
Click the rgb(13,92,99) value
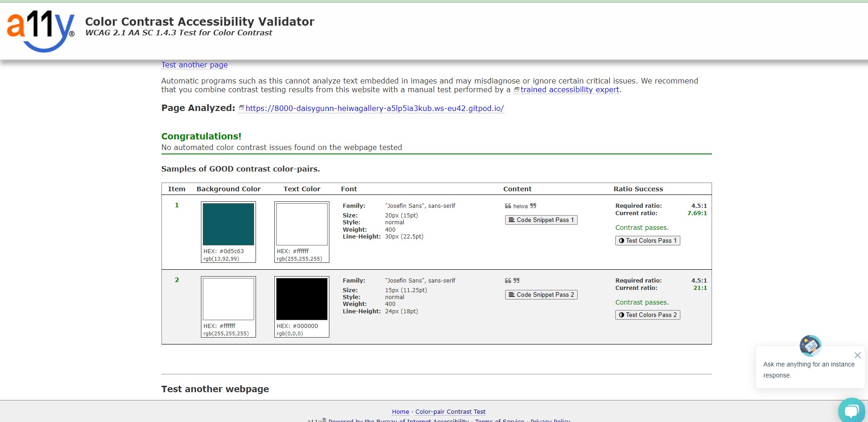point(222,259)
